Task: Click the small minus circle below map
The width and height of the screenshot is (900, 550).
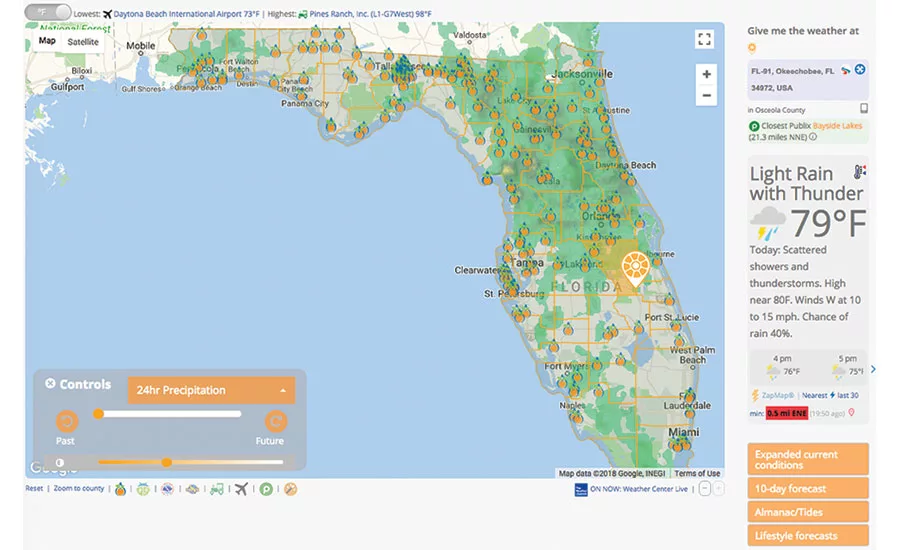Action: pos(705,489)
